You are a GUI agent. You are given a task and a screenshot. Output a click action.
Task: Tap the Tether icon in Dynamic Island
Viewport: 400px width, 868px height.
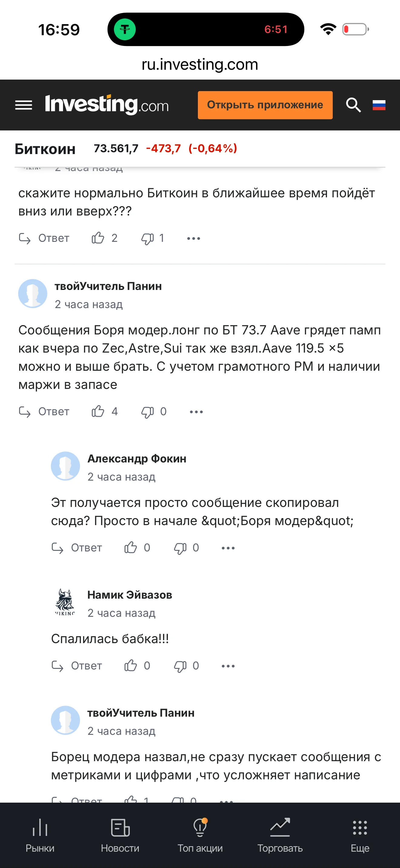(x=125, y=29)
